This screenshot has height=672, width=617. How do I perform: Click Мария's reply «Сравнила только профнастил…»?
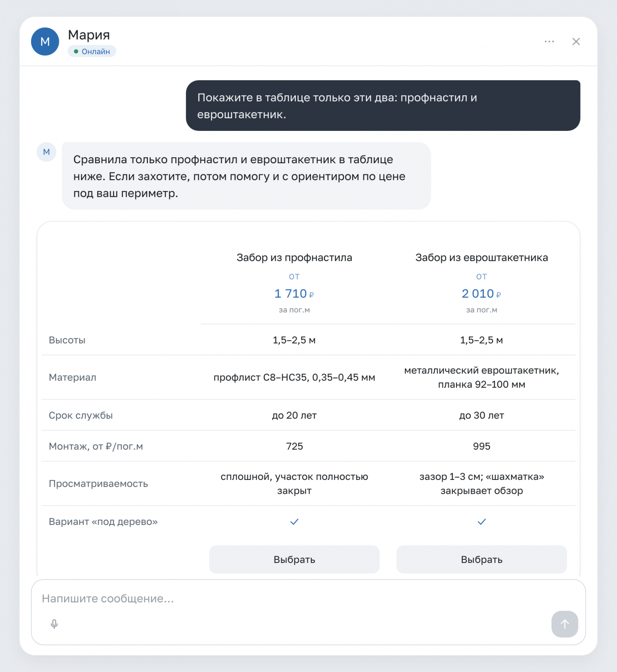click(246, 176)
